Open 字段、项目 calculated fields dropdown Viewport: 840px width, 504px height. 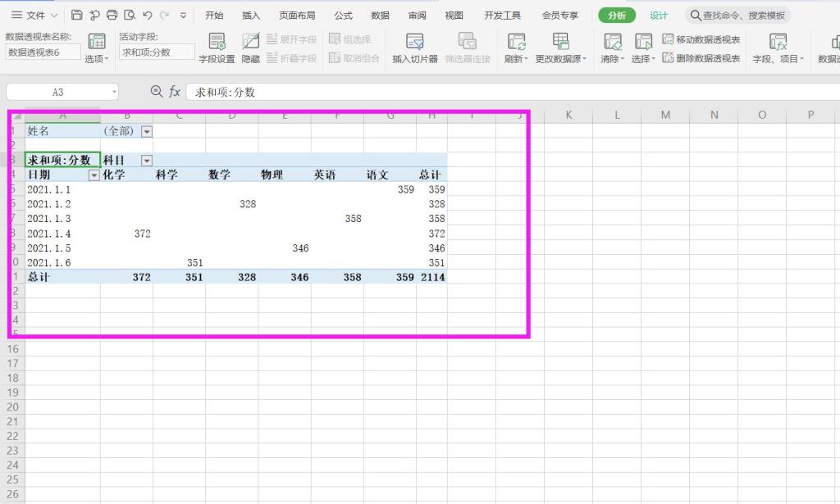[778, 48]
